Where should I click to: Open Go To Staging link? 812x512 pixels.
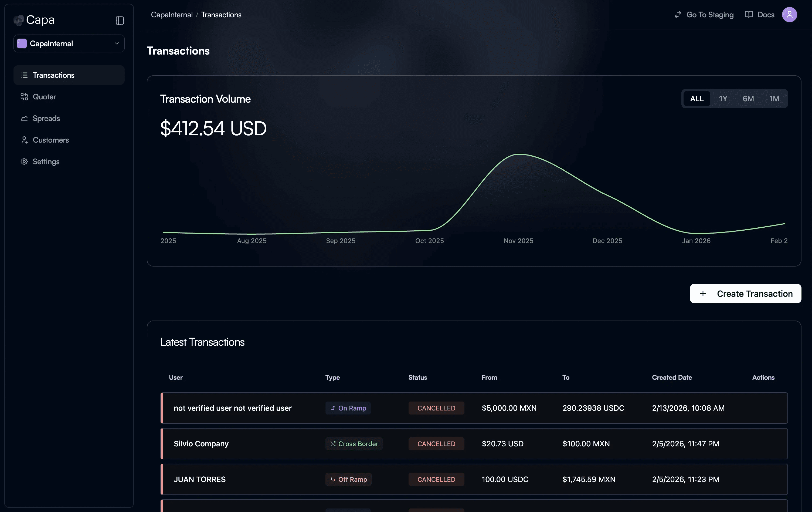710,15
